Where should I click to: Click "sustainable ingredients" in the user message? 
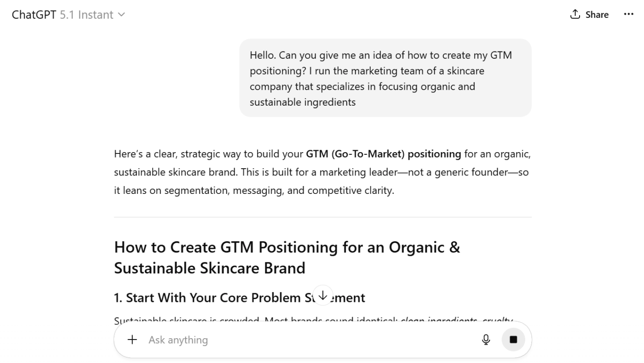(x=303, y=102)
